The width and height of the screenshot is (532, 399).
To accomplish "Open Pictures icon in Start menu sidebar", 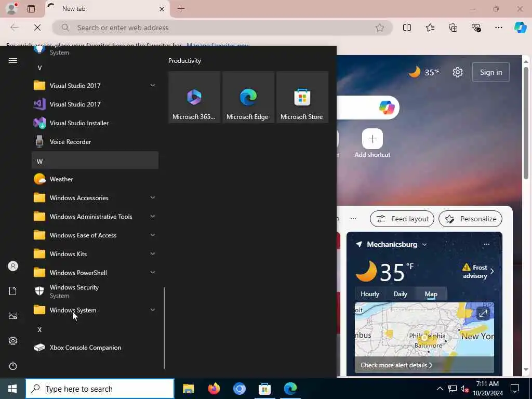I will click(x=13, y=316).
